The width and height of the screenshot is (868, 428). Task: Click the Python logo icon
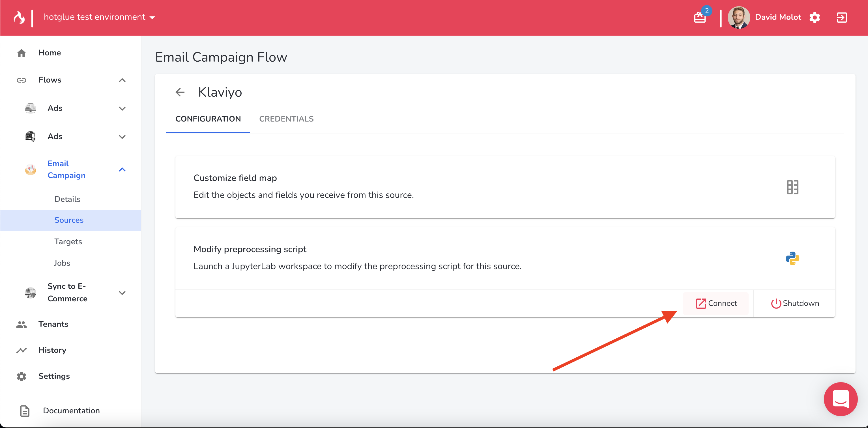tap(792, 259)
